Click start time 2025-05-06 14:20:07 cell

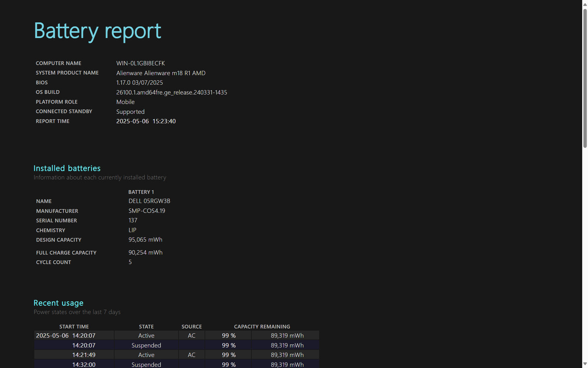point(74,335)
